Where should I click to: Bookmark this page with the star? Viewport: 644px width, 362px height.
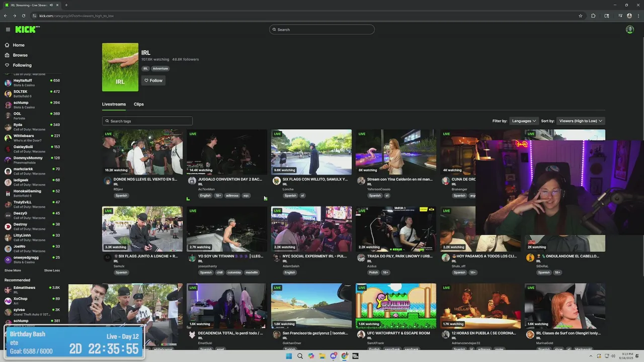(x=581, y=16)
